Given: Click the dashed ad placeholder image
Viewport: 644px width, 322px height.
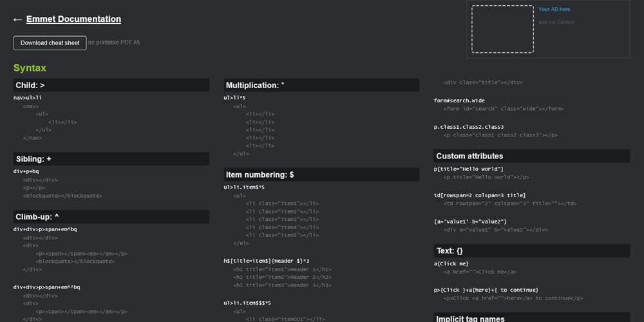Looking at the screenshot, I should coord(502,29).
